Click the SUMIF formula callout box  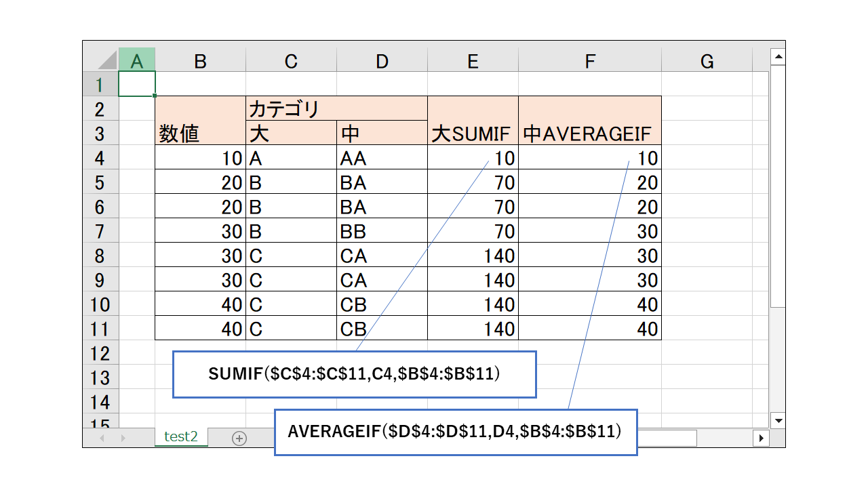coord(355,373)
